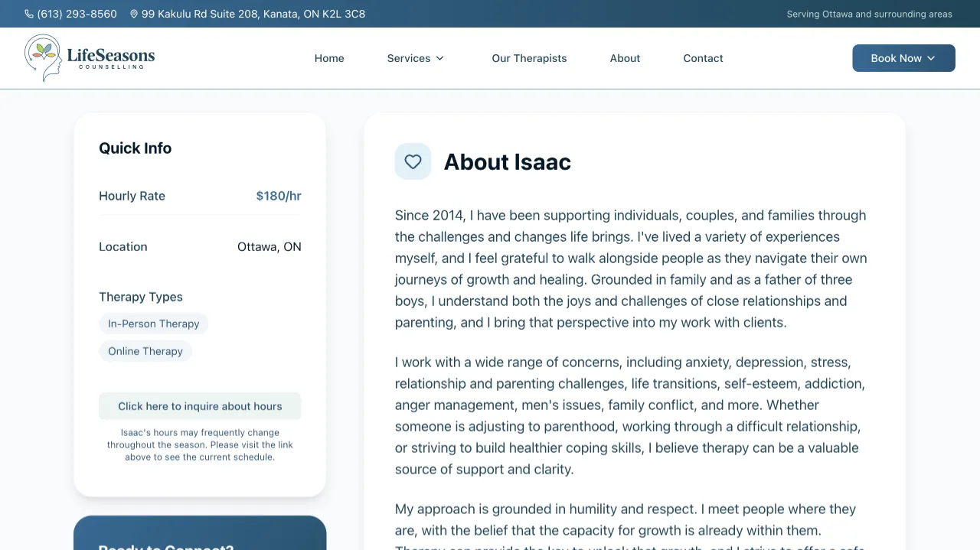Open the Services dropdown menu

[x=409, y=58]
